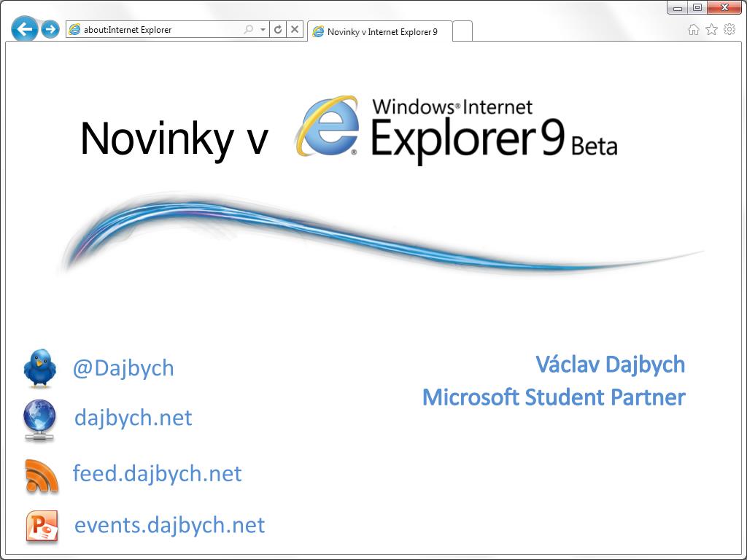
Task: Expand the address bar dropdown arrow
Action: pos(263,29)
